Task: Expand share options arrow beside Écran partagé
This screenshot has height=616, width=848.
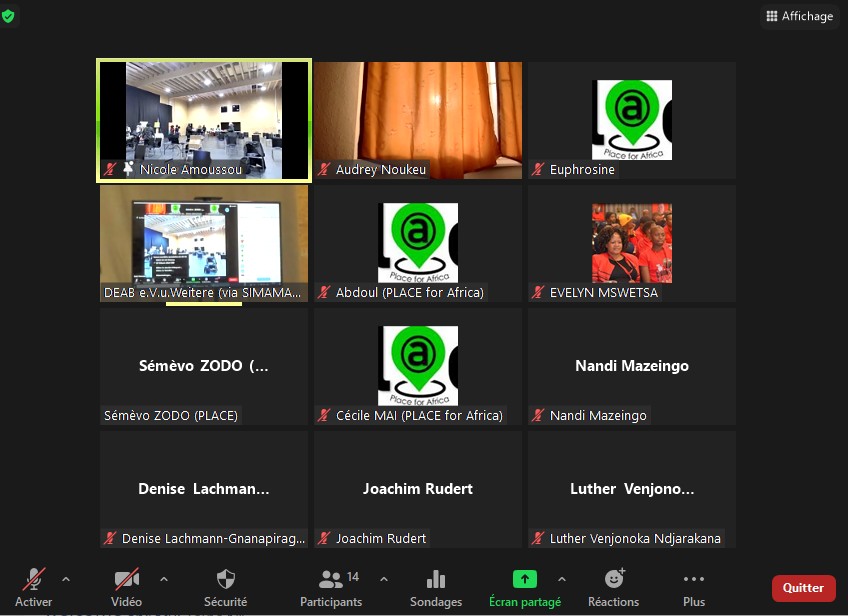Action: click(561, 579)
